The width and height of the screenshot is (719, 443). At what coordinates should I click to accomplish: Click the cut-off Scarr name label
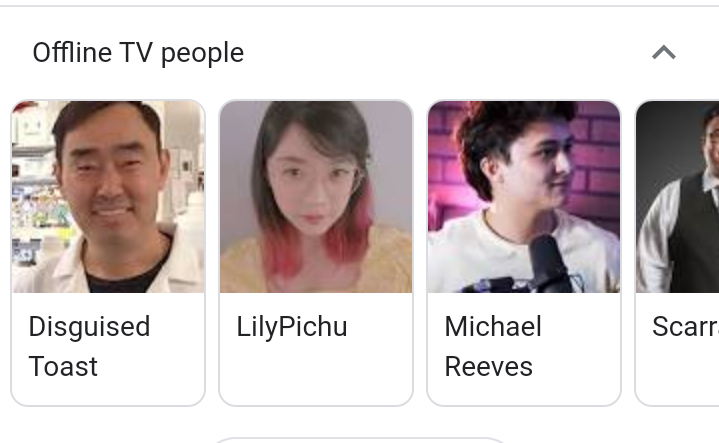tap(685, 327)
